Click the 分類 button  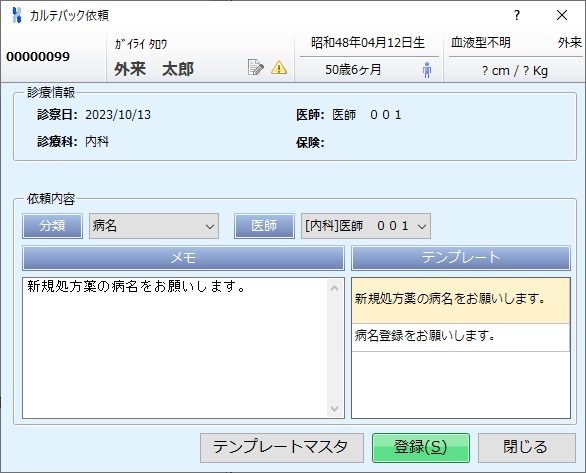[x=52, y=226]
